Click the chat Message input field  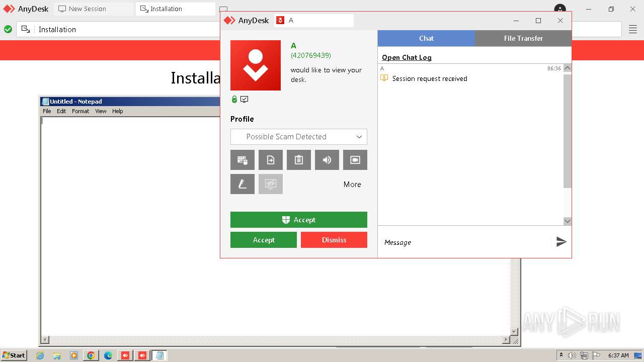pyautogui.click(x=465, y=242)
